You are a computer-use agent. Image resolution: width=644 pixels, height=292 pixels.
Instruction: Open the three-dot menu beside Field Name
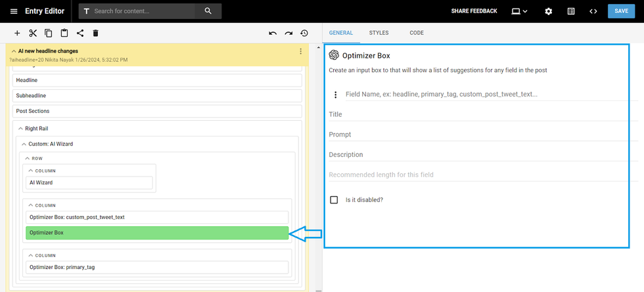tap(335, 94)
